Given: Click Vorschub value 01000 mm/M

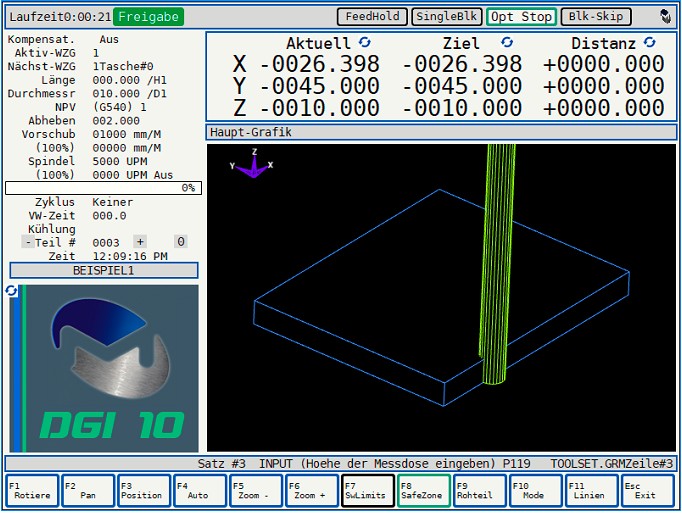Looking at the screenshot, I should 127,134.
